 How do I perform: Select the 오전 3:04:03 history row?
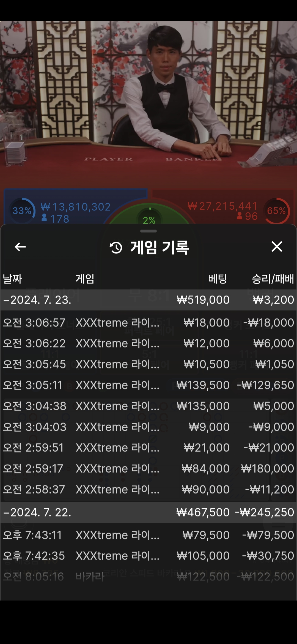[x=148, y=427]
